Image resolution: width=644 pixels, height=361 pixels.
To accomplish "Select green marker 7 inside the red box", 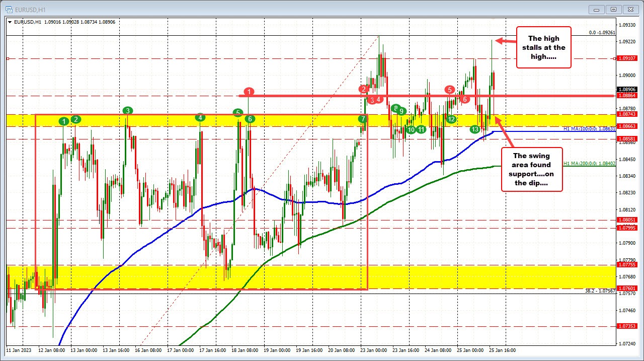I will pyautogui.click(x=363, y=119).
